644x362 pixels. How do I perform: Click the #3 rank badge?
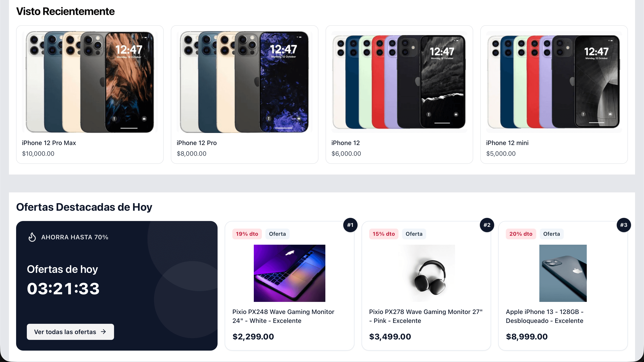pyautogui.click(x=623, y=225)
